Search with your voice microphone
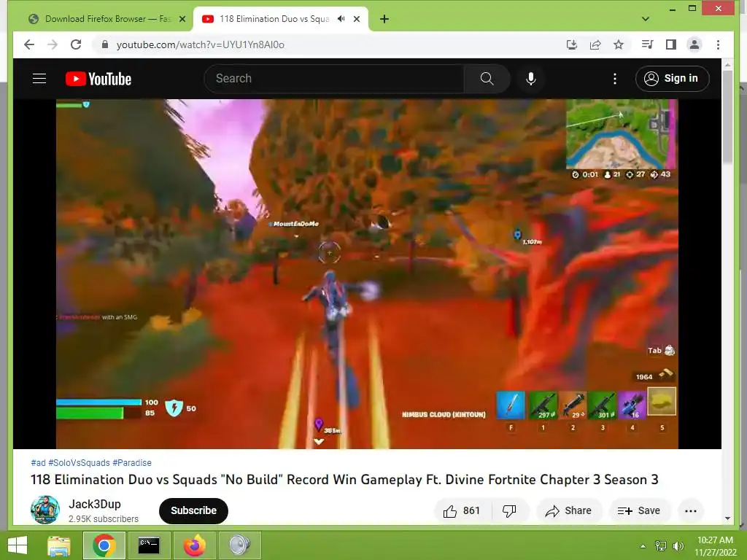 tap(531, 79)
